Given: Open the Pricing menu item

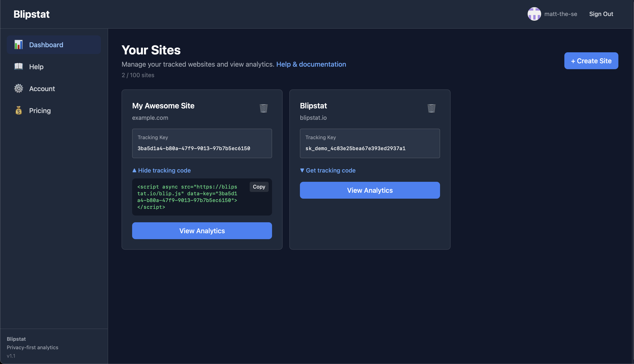Looking at the screenshot, I should (x=40, y=111).
